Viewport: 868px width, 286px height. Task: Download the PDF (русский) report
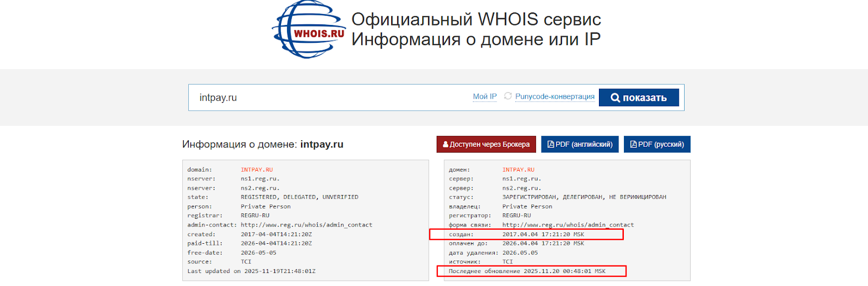click(x=657, y=144)
